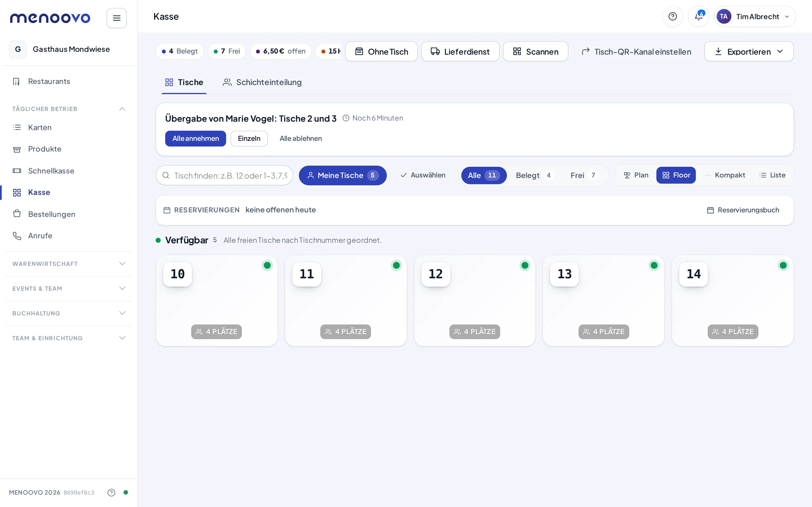
Task: Toggle the sidebar hamburger menu
Action: tap(116, 18)
